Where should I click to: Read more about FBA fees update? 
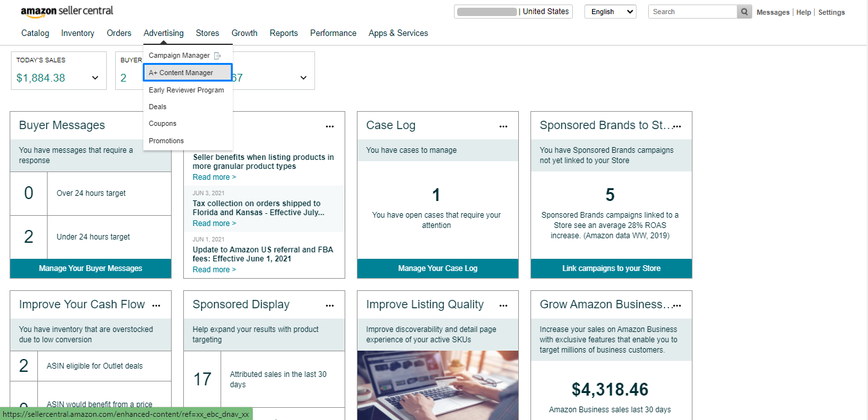point(214,270)
